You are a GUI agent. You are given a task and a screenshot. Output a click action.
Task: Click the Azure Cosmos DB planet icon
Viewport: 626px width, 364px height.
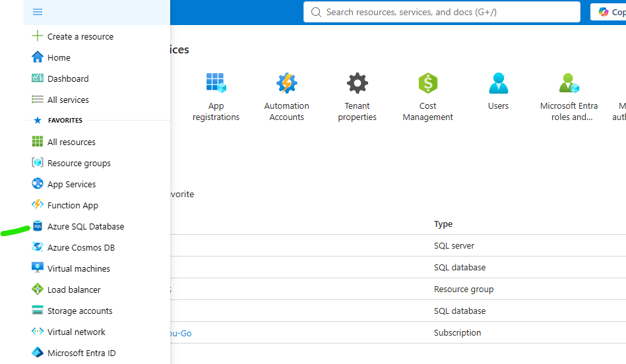(37, 247)
